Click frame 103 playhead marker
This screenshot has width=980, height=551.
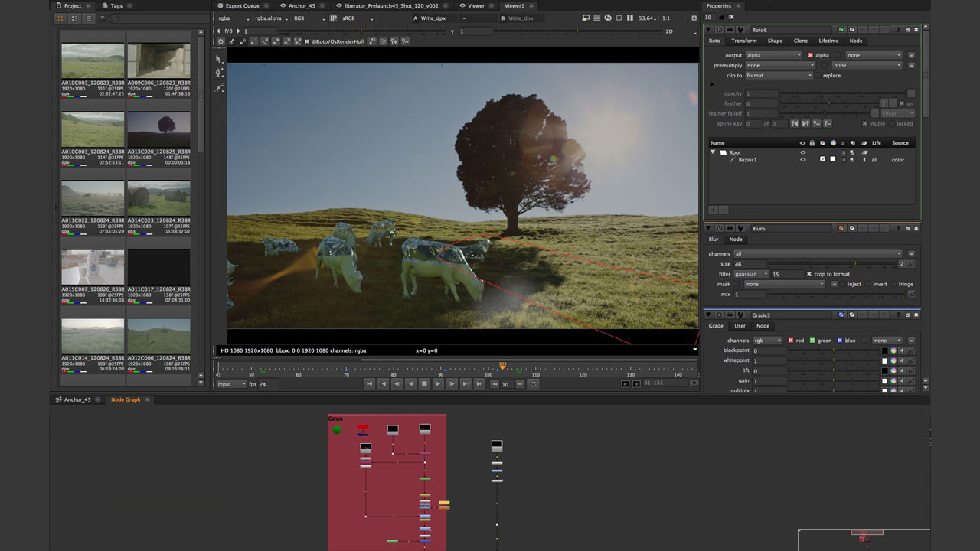click(x=502, y=367)
